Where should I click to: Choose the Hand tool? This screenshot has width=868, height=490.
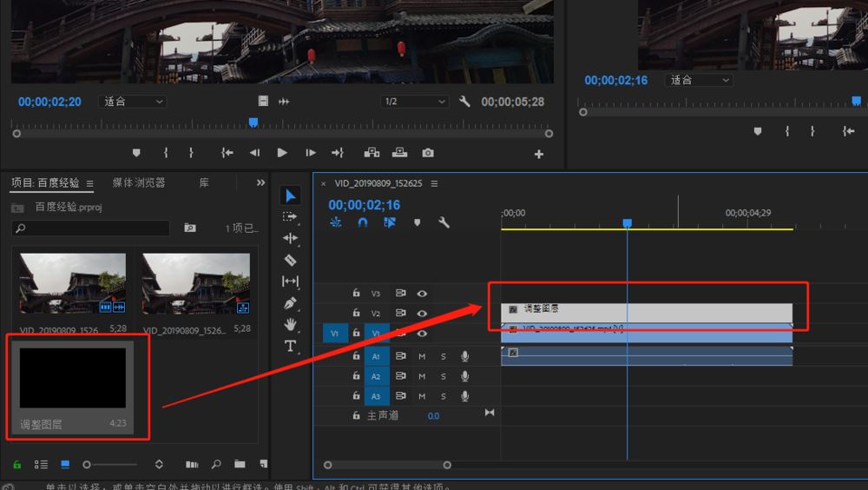[x=290, y=324]
